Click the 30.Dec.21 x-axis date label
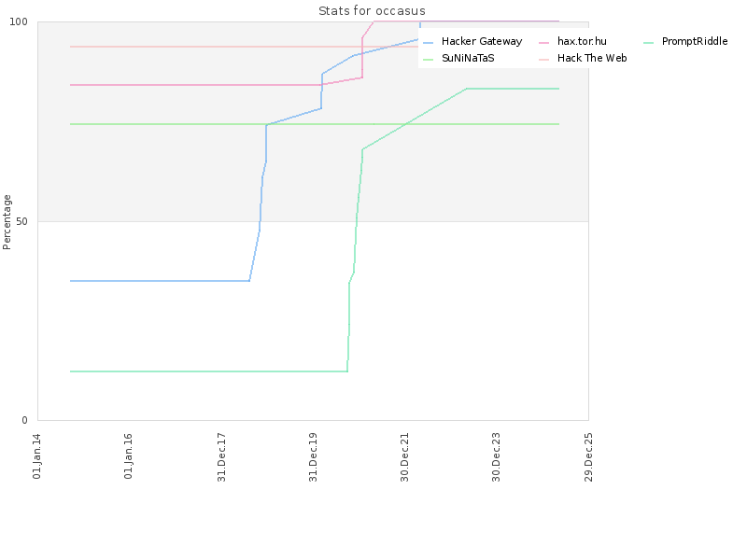 tap(405, 456)
